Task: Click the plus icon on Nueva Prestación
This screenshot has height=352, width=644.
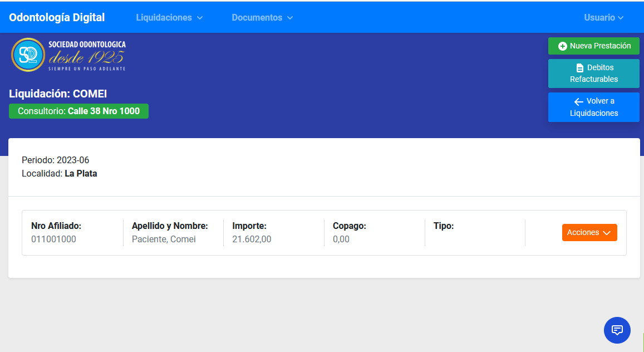Action: coord(563,46)
